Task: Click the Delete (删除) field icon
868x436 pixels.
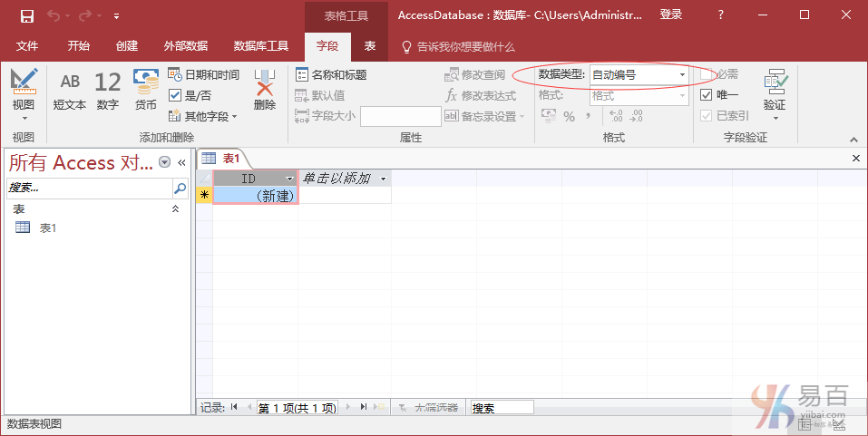Action: click(264, 91)
